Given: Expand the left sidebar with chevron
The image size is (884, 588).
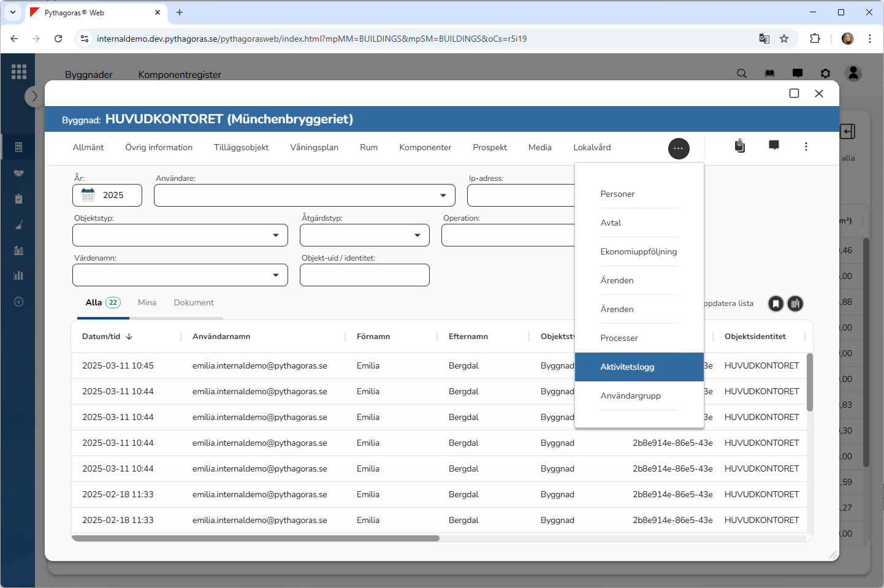Looking at the screenshot, I should [34, 96].
